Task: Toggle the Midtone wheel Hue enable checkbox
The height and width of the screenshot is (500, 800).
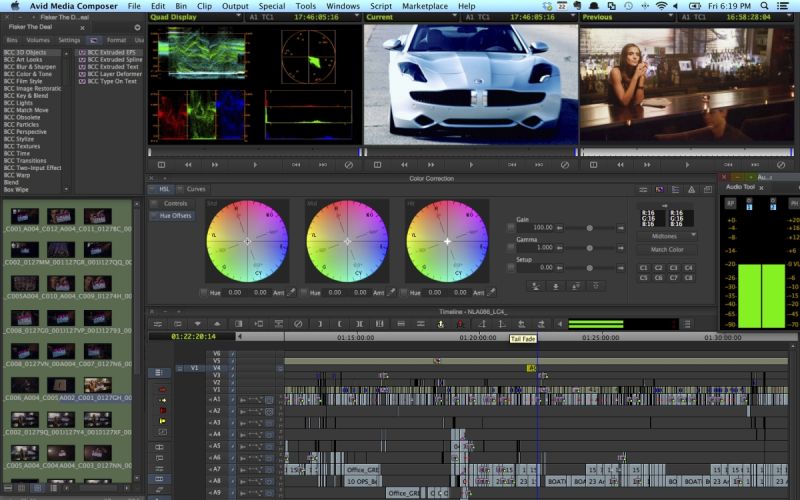Action: [304, 292]
